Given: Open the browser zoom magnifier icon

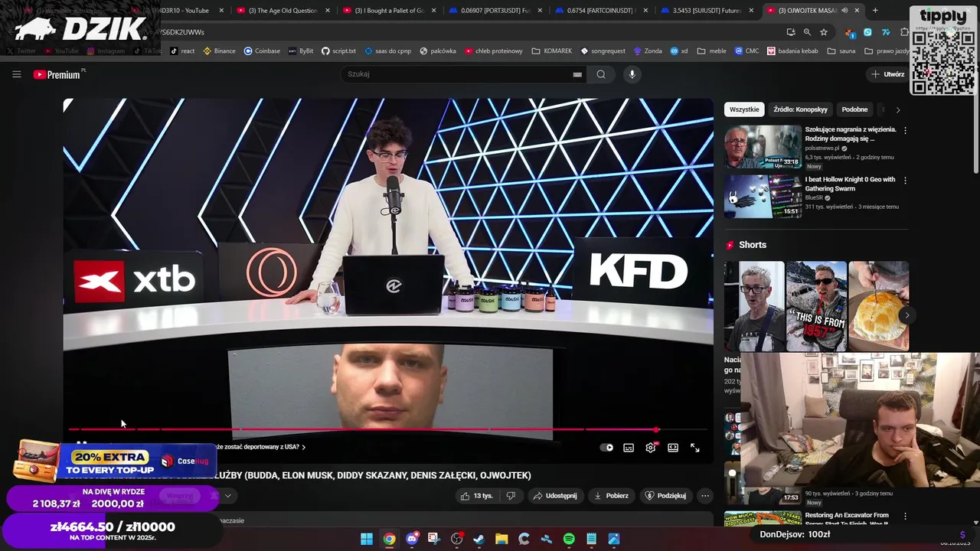Looking at the screenshot, I should pyautogui.click(x=807, y=32).
